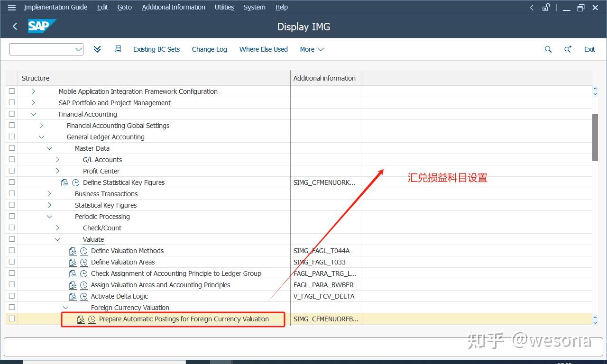
Task: Click the lock icon in title bar
Action: point(546,7)
